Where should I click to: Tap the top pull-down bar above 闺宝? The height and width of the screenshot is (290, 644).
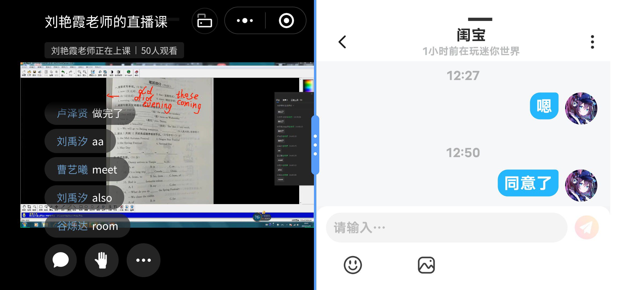click(480, 19)
